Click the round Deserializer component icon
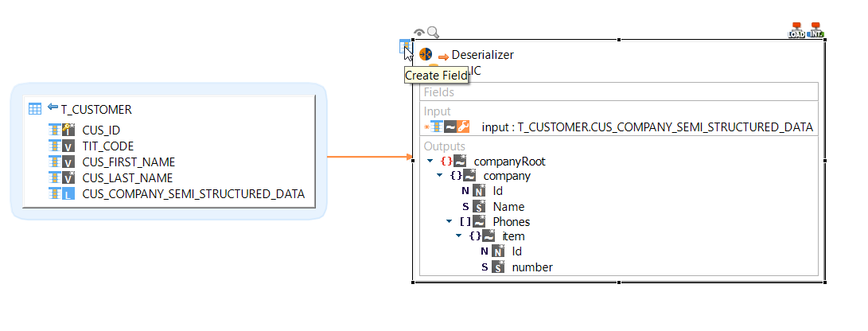Screen dimensions: 868x331 coord(426,55)
